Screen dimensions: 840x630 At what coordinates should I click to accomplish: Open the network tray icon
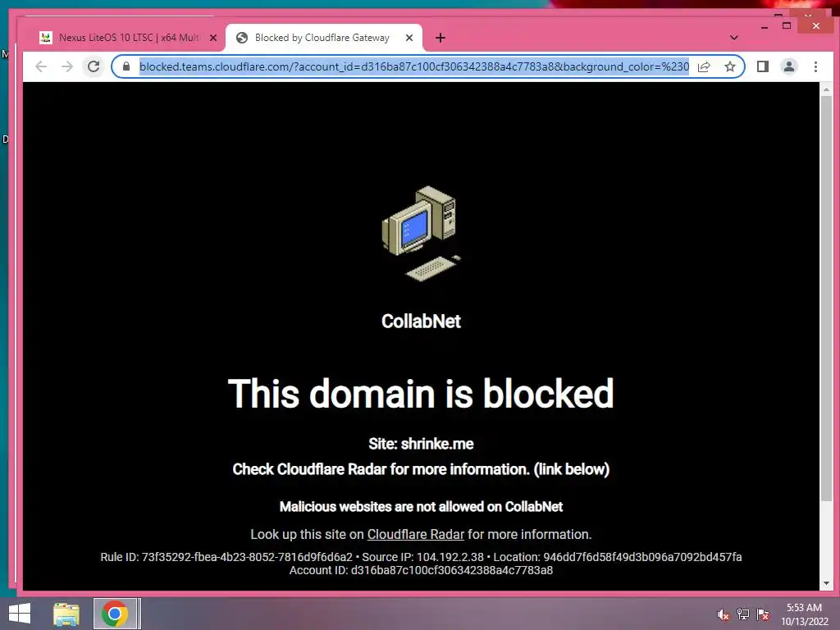point(743,614)
